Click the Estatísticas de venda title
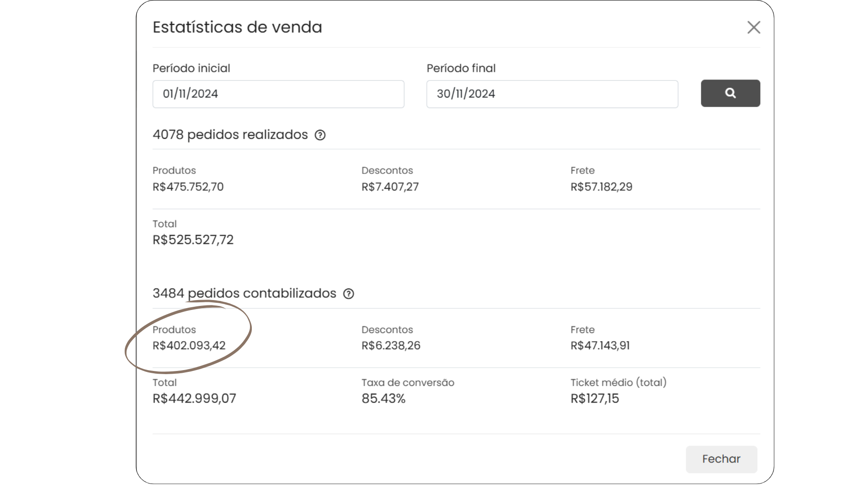The height and width of the screenshot is (488, 868). point(237,27)
